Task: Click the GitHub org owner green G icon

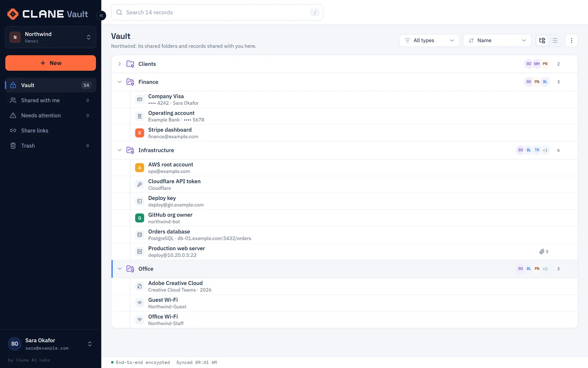Action: coord(140,218)
